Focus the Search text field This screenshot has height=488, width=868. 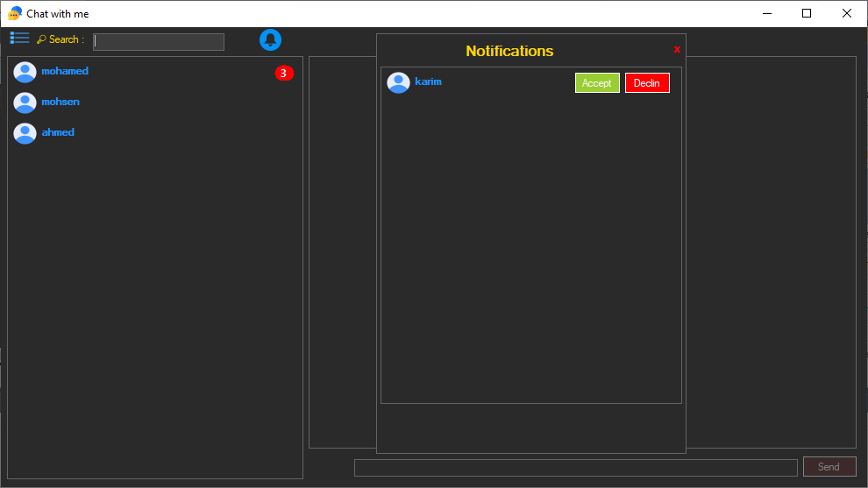[159, 42]
